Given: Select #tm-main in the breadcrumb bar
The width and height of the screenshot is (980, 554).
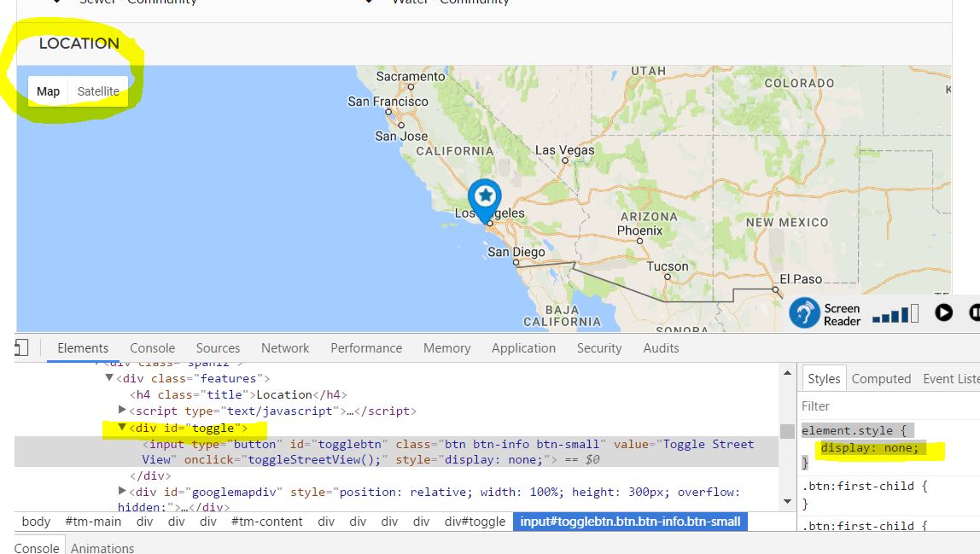Looking at the screenshot, I should click(93, 522).
